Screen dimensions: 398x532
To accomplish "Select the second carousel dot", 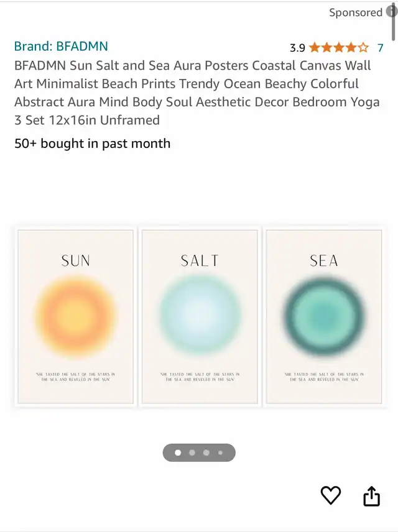I will (192, 452).
